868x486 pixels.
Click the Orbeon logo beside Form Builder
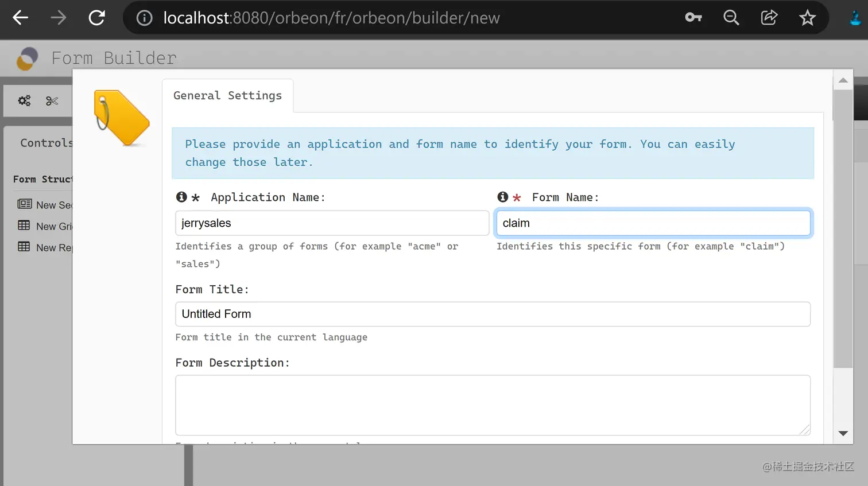click(27, 59)
